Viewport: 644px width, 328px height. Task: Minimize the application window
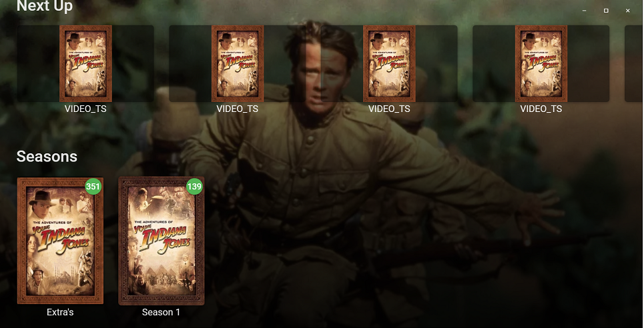pyautogui.click(x=584, y=11)
